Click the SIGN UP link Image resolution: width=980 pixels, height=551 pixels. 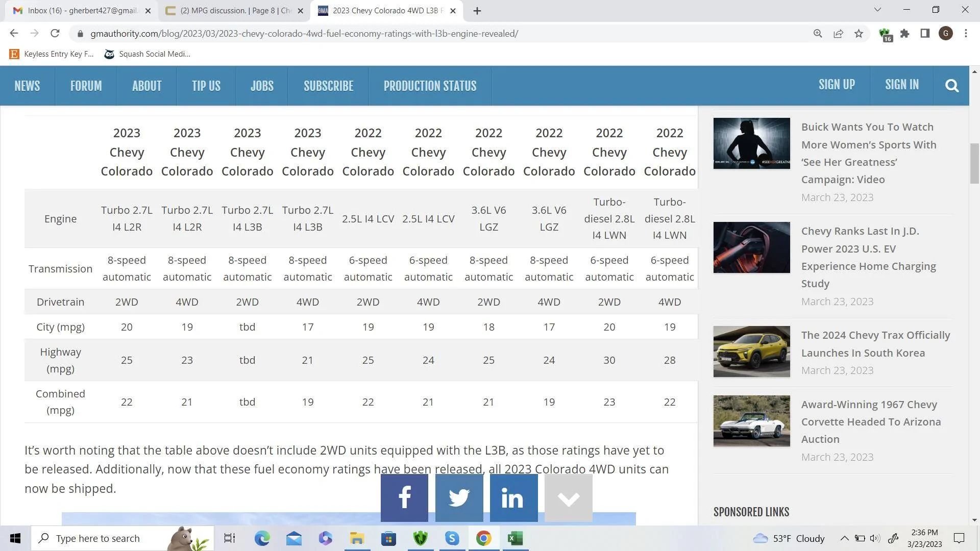[x=837, y=85]
